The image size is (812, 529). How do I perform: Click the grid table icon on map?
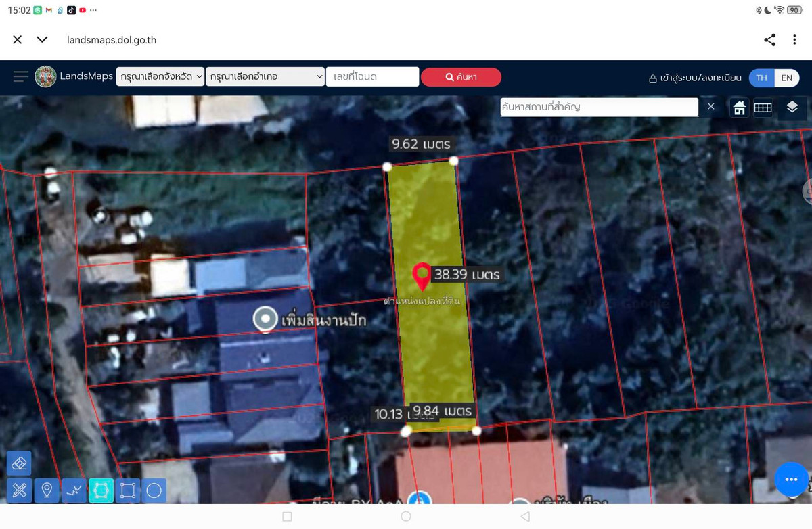pos(763,108)
